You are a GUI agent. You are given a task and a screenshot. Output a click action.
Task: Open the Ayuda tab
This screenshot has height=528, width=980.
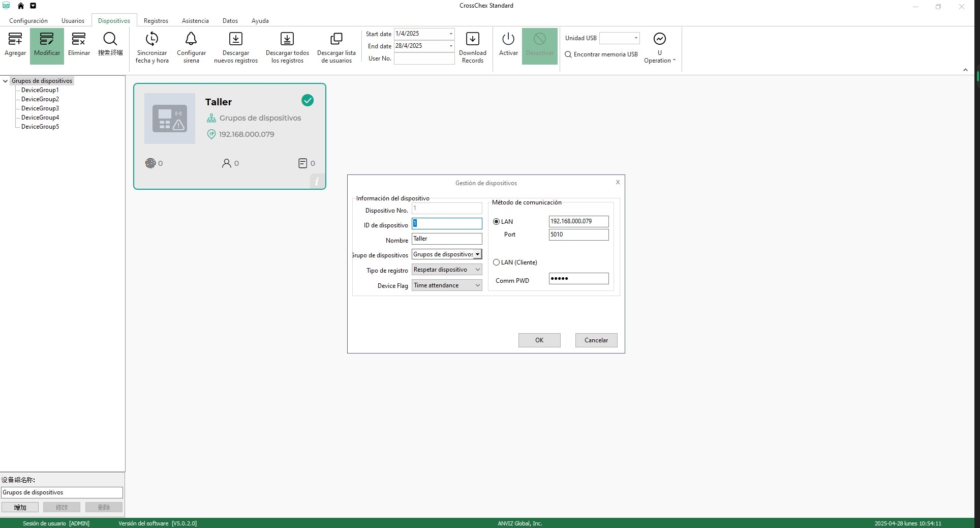click(x=260, y=21)
